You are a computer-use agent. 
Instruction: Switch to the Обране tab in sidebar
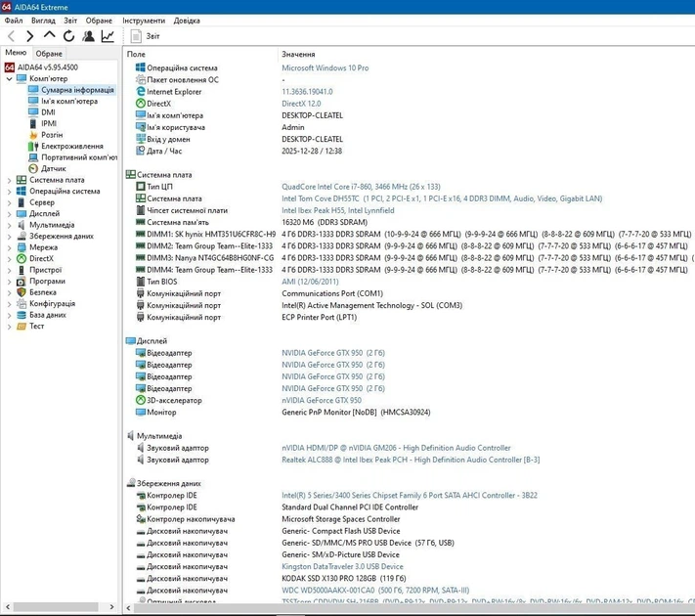tap(49, 54)
